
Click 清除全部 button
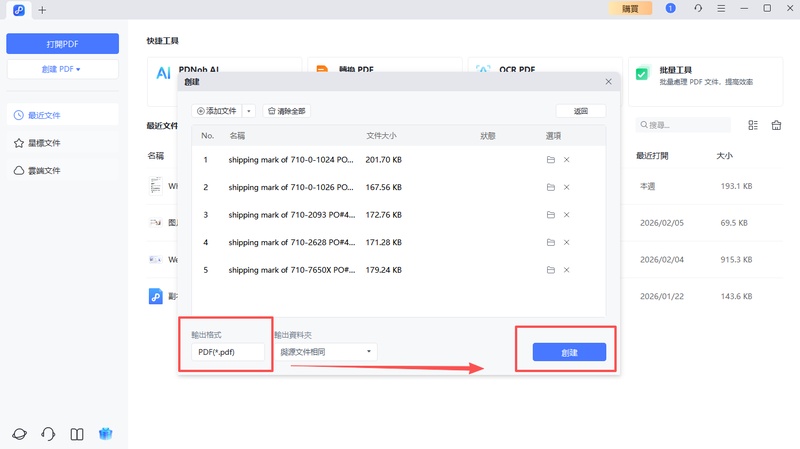click(x=287, y=111)
